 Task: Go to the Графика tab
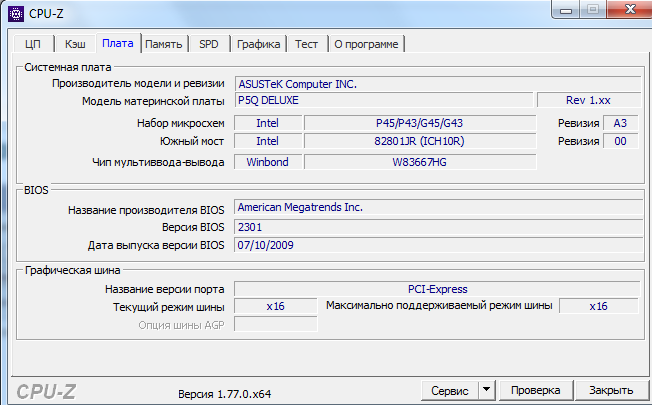pos(258,44)
